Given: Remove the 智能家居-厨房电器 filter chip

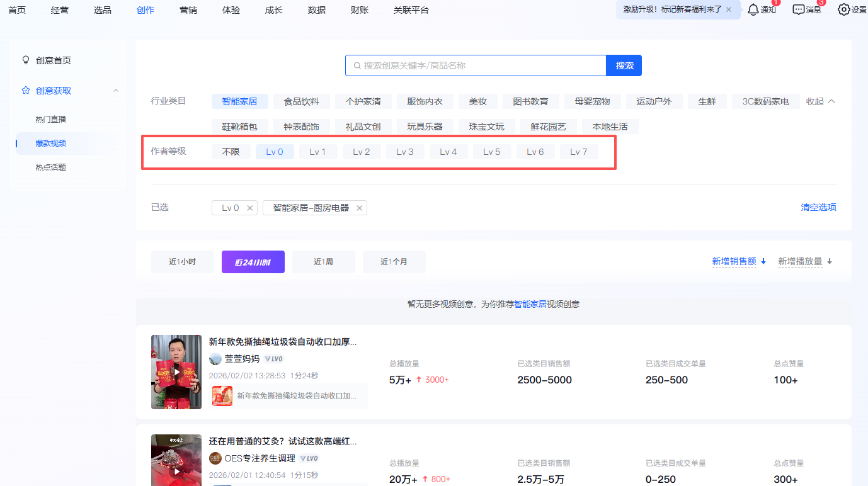Looking at the screenshot, I should click(359, 207).
